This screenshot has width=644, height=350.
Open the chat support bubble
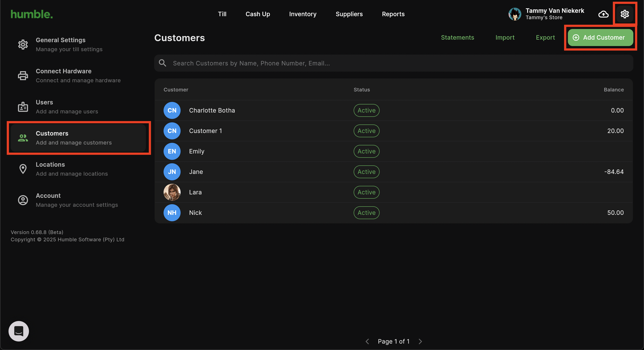point(19,331)
